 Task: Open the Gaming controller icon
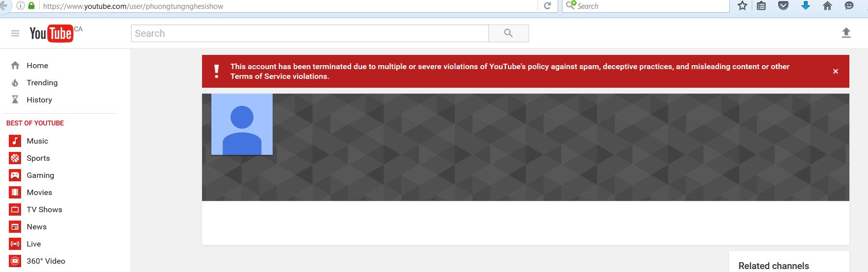15,175
